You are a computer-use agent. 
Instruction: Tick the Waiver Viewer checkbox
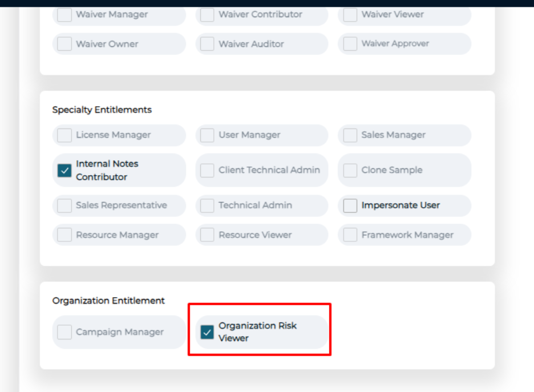(x=350, y=15)
